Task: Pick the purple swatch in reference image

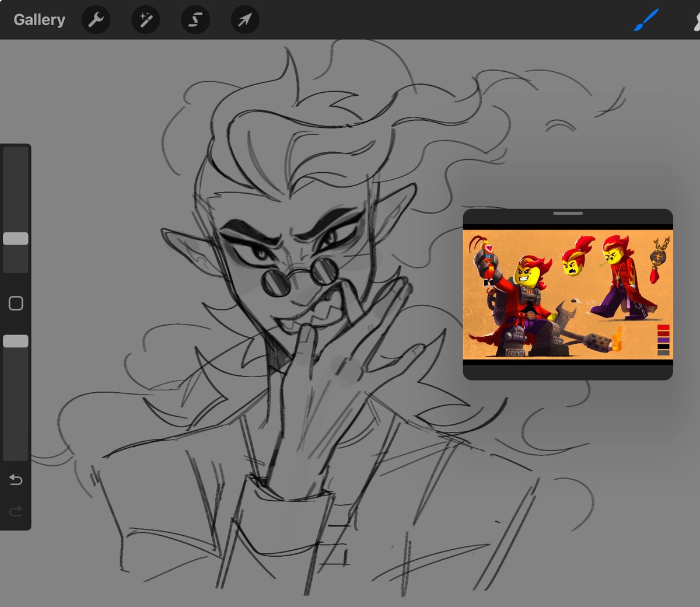Action: click(663, 340)
